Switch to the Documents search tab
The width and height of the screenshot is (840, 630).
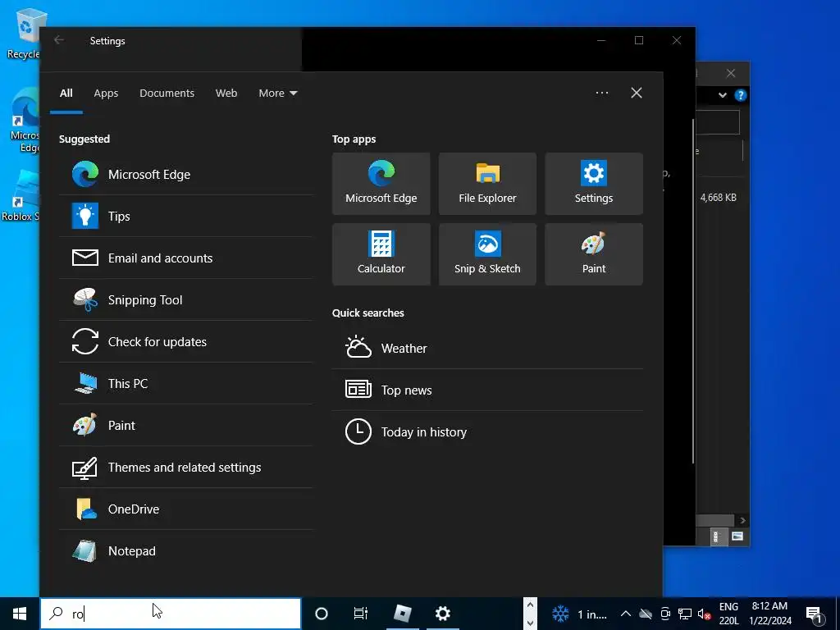[167, 94]
